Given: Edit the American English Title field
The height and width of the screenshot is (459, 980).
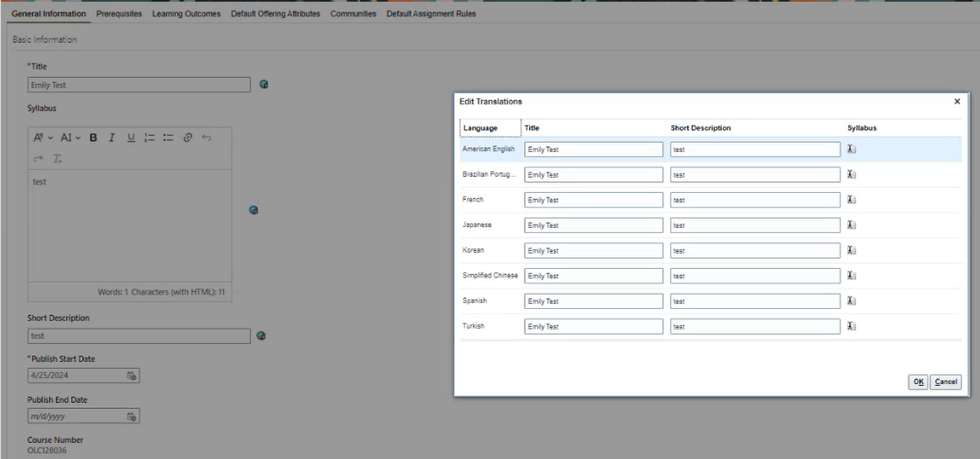Looking at the screenshot, I should coord(594,149).
